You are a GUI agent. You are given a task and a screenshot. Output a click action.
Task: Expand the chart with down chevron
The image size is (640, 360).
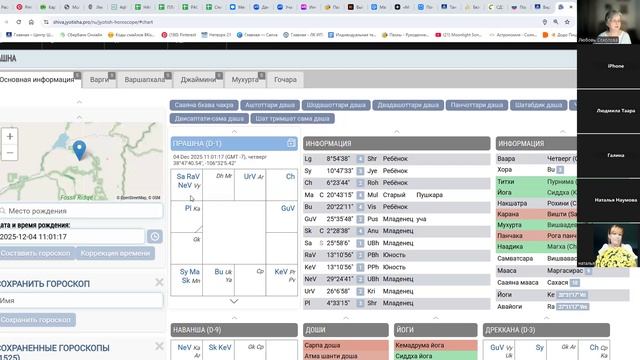pyautogui.click(x=234, y=301)
